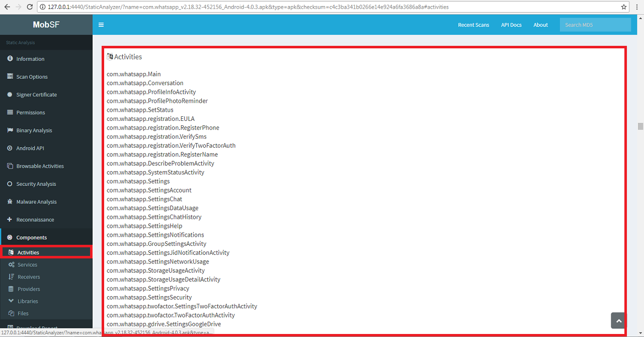Expand the Libraries chevron in sidebar
644x337 pixels.
click(11, 301)
